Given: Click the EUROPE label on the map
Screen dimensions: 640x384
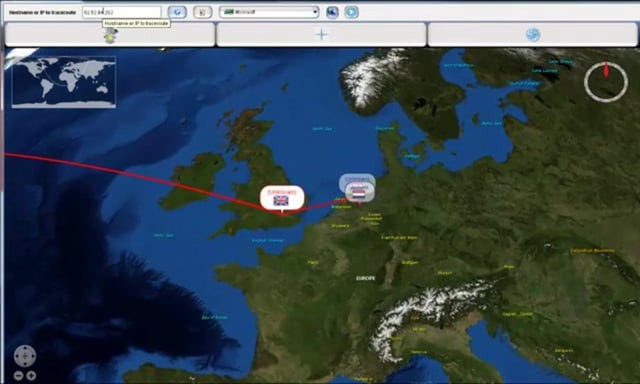Looking at the screenshot, I should [365, 278].
